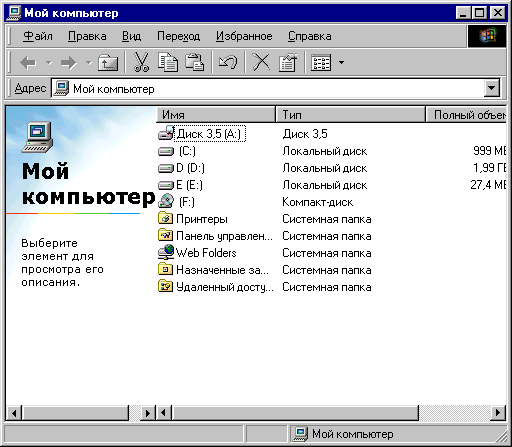Click Локальный диск in the E (E:) row

pos(325,185)
